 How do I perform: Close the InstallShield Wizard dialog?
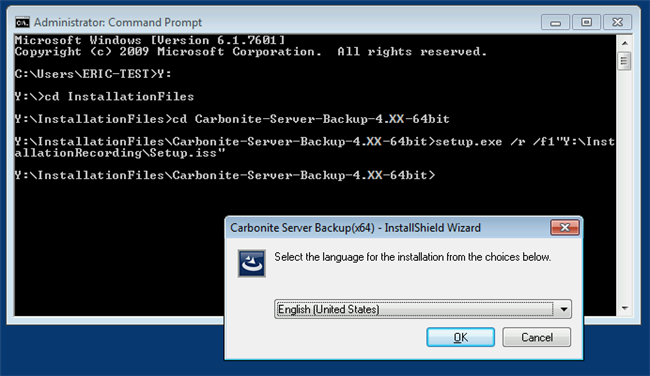tap(565, 228)
